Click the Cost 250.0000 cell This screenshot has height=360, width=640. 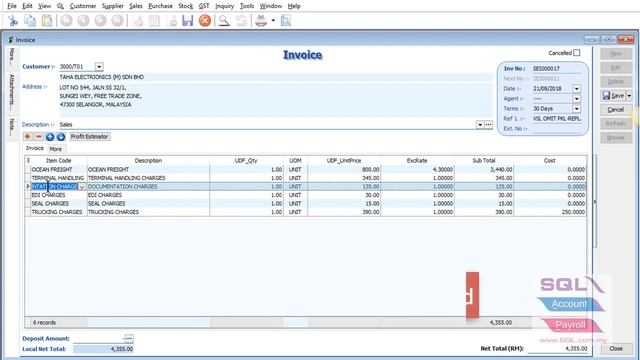click(550, 212)
